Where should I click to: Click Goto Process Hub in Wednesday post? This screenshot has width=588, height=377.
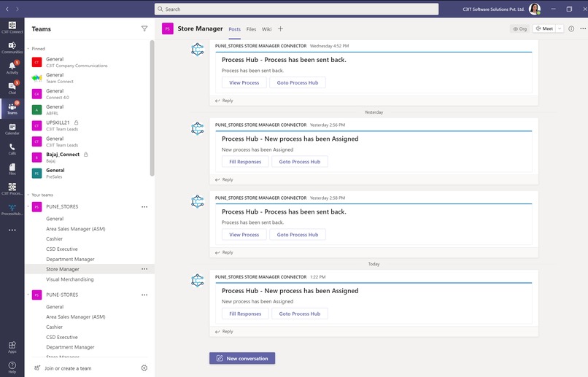(x=298, y=82)
